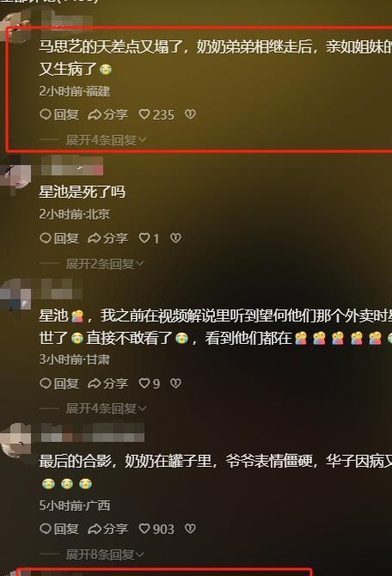Image resolution: width=392 pixels, height=576 pixels.
Task: Dislike the Gansu comment via broken heart
Action: (175, 383)
